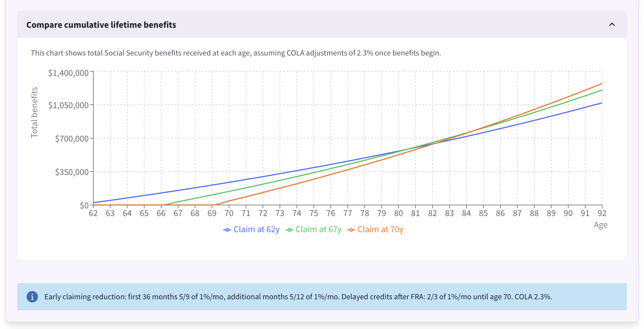This screenshot has width=644, height=329.
Task: Click the Age axis title
Action: tap(600, 225)
